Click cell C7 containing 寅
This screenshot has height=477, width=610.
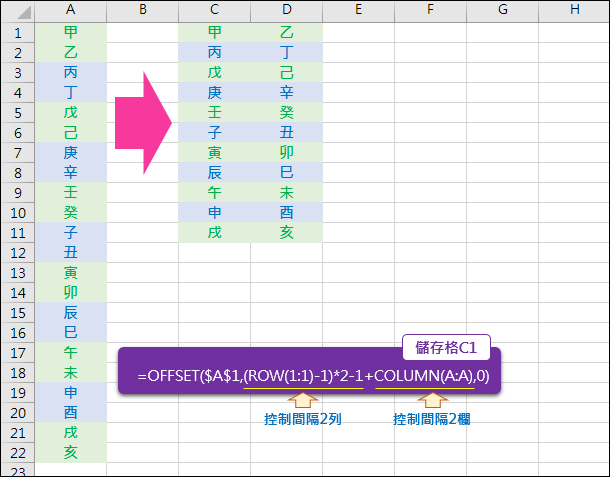coord(214,153)
